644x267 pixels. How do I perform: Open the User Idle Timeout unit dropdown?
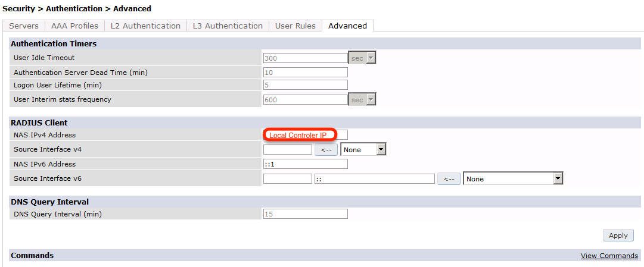click(362, 58)
